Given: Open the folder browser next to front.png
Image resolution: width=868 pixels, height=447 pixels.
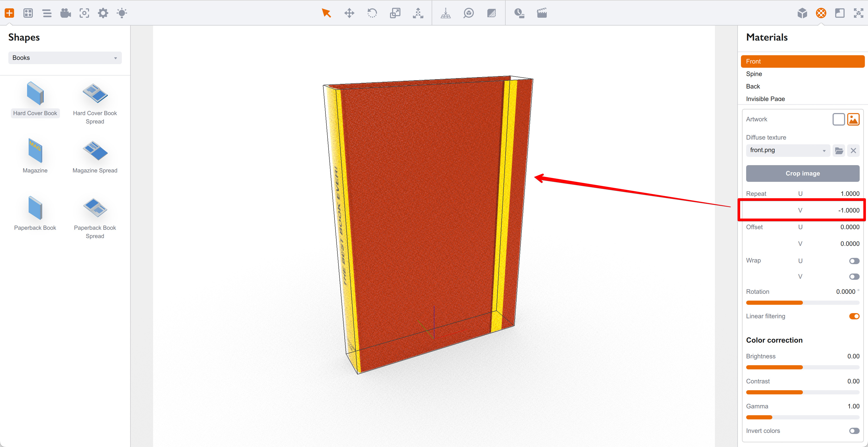Looking at the screenshot, I should pyautogui.click(x=839, y=150).
